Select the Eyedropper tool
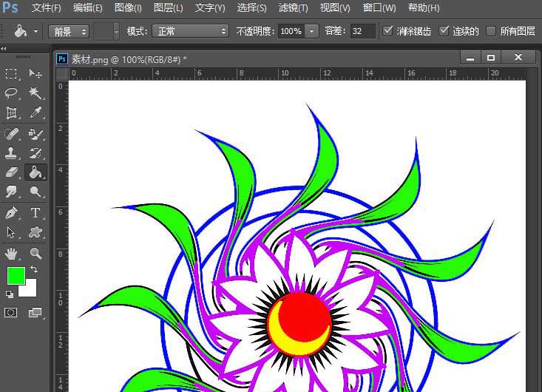Image resolution: width=542 pixels, height=392 pixels. click(x=35, y=112)
